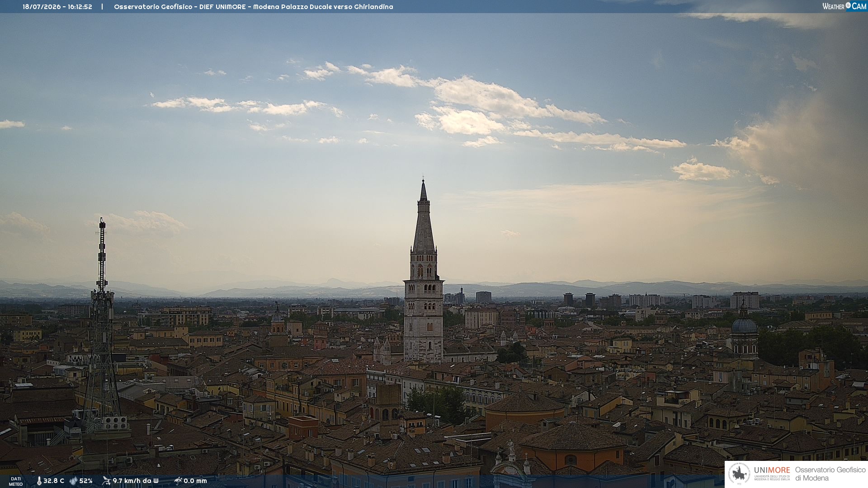Click the thermometer temperature icon
868x488 pixels.
pos(39,481)
